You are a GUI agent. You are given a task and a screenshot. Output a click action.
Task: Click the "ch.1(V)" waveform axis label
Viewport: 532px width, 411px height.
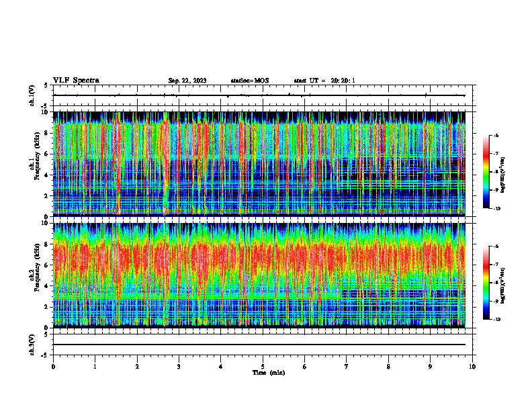click(x=32, y=95)
